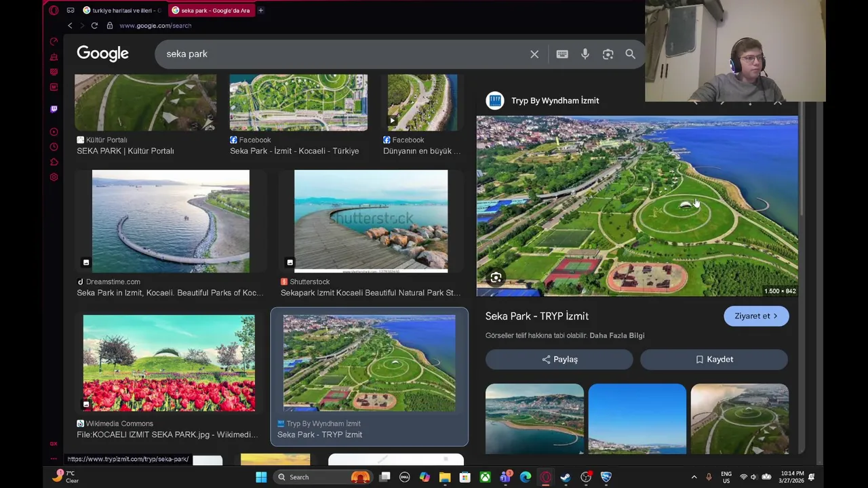Click the Windows taskbar Search box

point(323,477)
